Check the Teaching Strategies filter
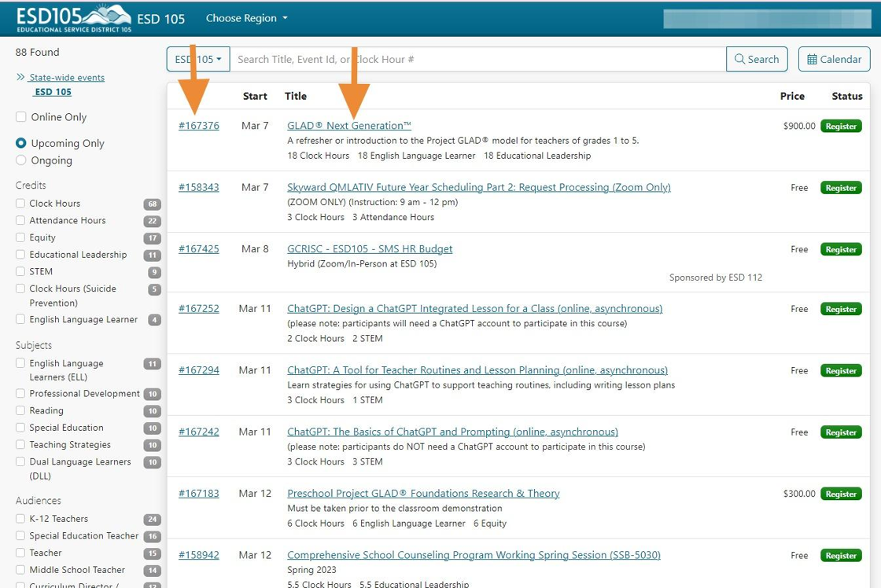 pos(20,444)
